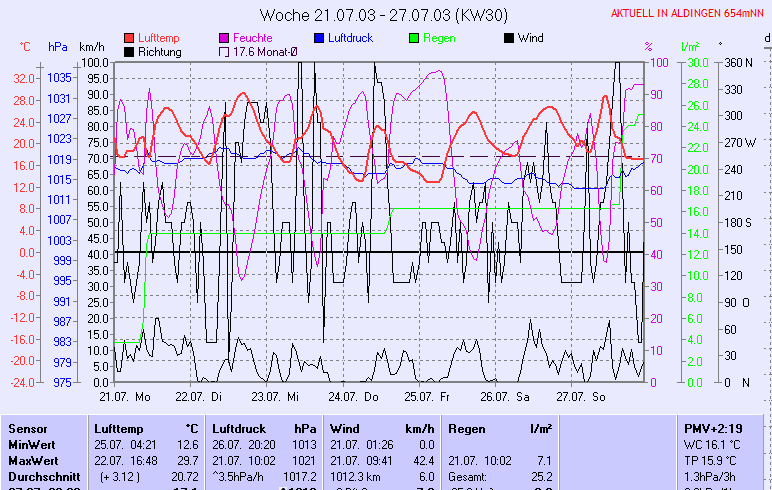The height and width of the screenshot is (490, 772).
Task: Click the black Wind legend square
Action: tap(509, 38)
